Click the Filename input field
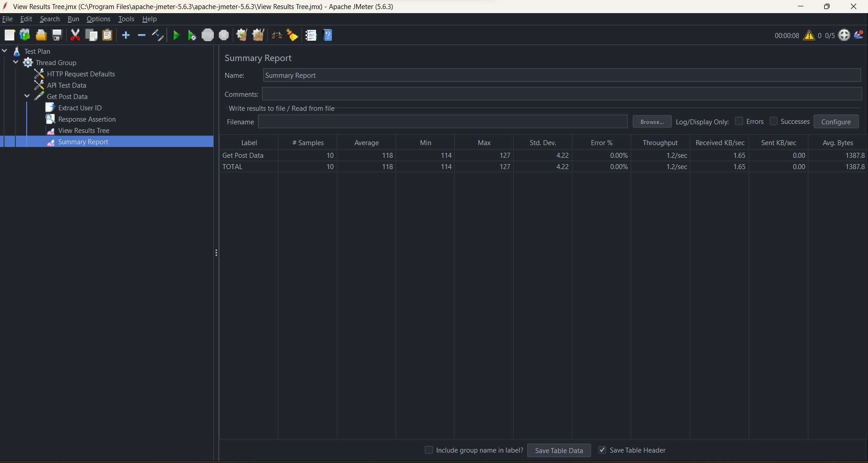 click(443, 121)
